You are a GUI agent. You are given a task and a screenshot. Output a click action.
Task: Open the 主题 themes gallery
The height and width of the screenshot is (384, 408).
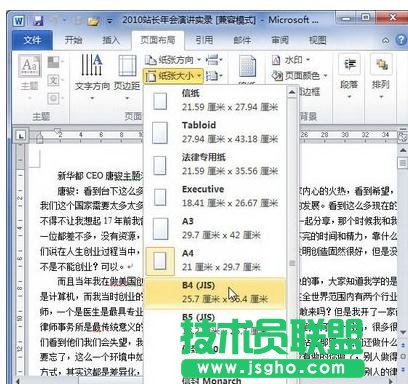tap(30, 77)
